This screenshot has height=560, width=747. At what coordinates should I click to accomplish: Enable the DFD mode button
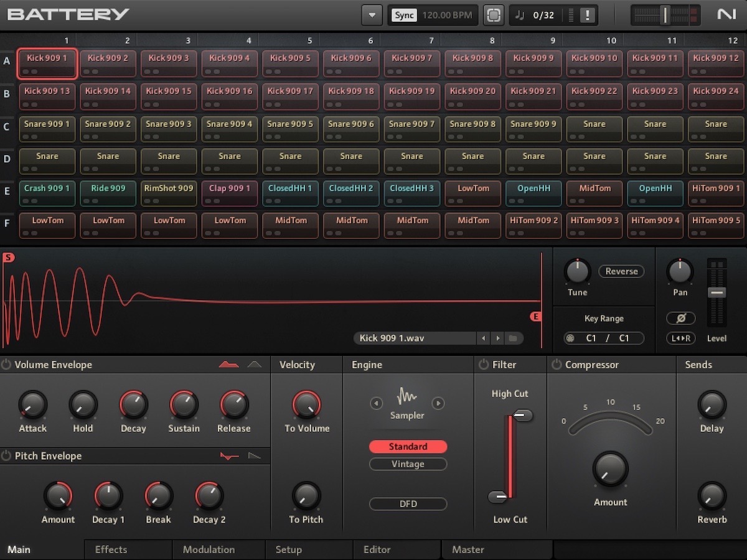tap(408, 504)
